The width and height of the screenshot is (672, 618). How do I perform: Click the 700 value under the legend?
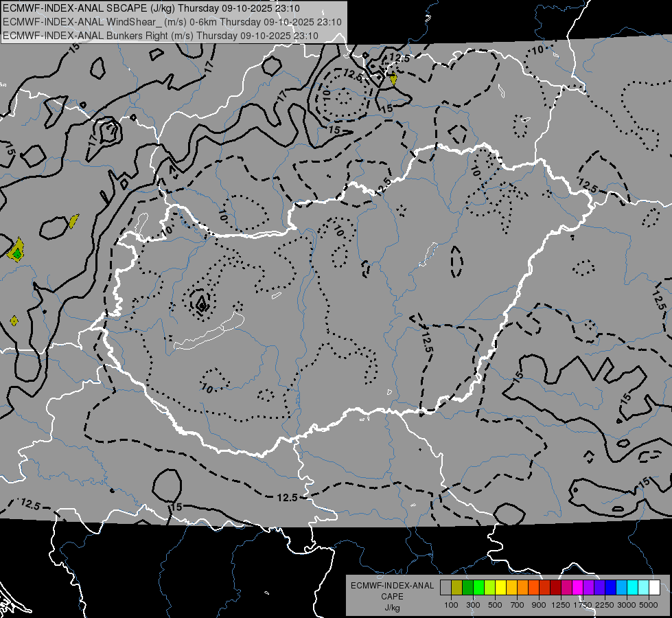[x=518, y=605]
